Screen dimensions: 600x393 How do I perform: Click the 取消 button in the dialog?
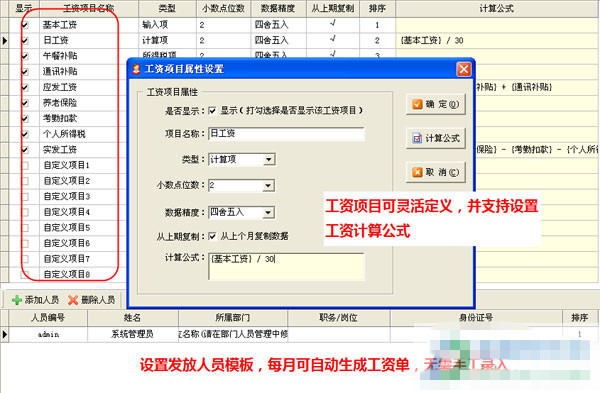click(435, 172)
